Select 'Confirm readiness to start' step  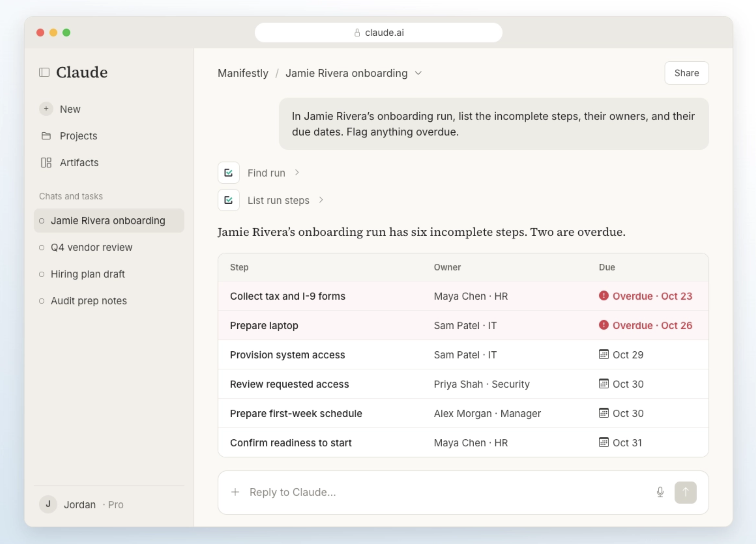[x=291, y=443]
